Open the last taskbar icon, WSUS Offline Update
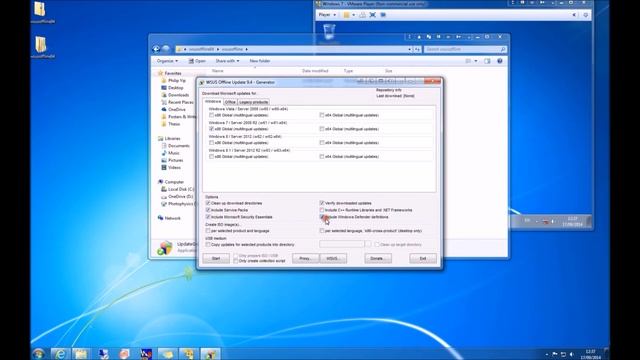The image size is (640, 360). [210, 354]
